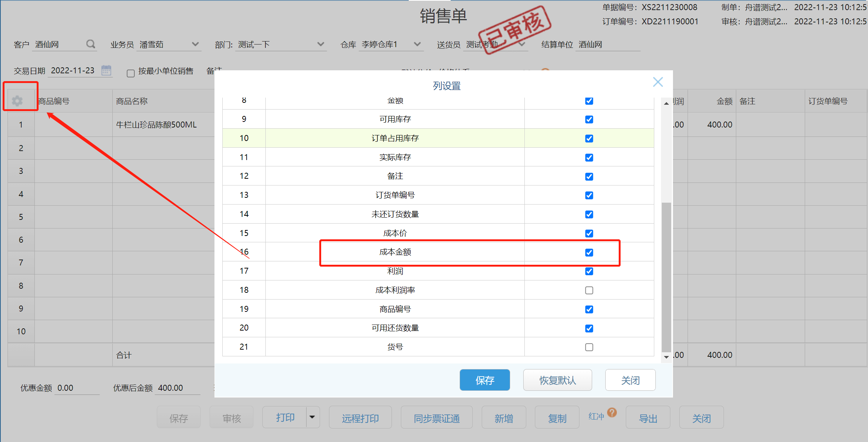Click the 红冲 help question icon
The height and width of the screenshot is (442, 868).
(x=612, y=412)
